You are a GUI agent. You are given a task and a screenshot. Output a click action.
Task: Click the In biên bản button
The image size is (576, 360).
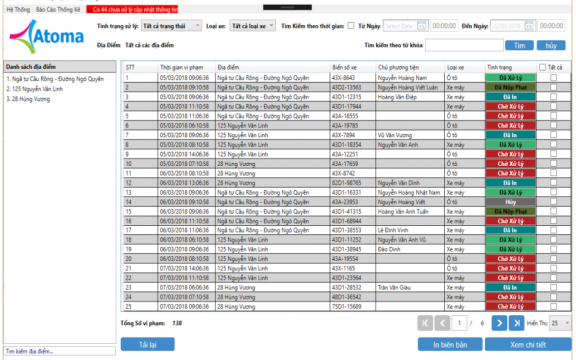[450, 345]
